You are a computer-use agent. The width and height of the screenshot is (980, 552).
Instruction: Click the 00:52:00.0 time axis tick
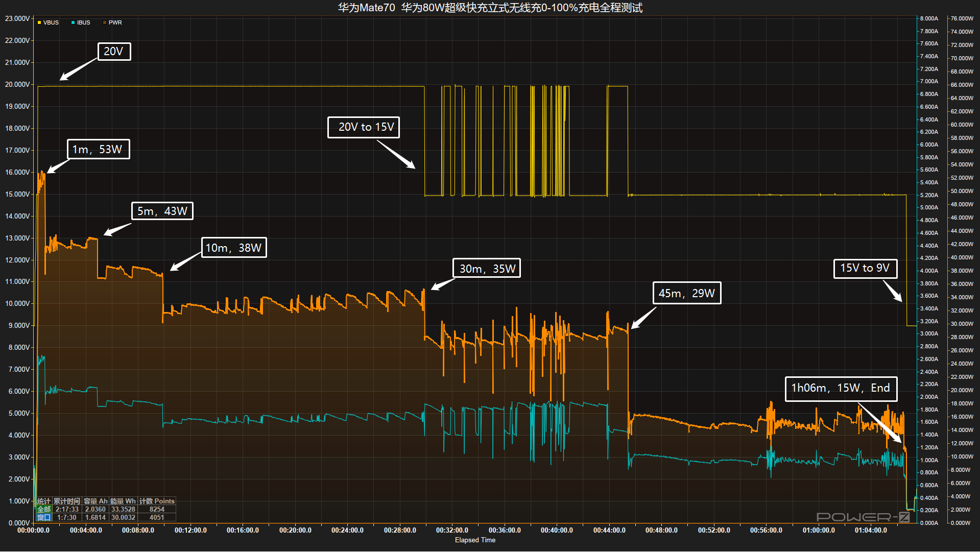[714, 530]
